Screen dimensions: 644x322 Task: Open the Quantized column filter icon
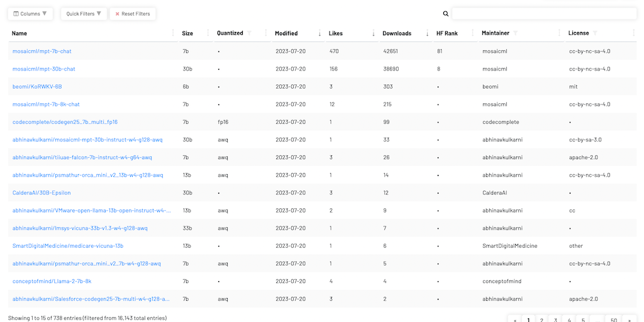249,33
